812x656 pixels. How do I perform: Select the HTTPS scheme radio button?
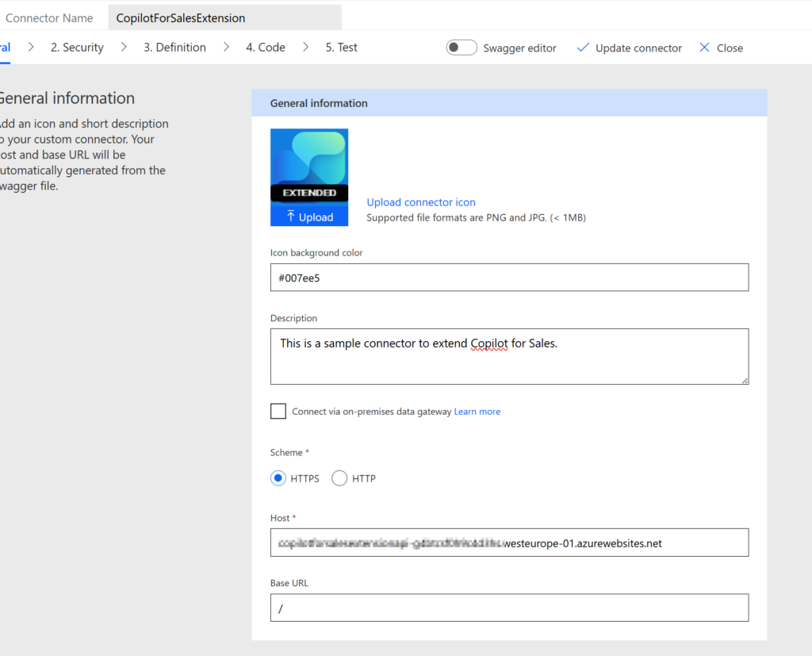click(278, 478)
